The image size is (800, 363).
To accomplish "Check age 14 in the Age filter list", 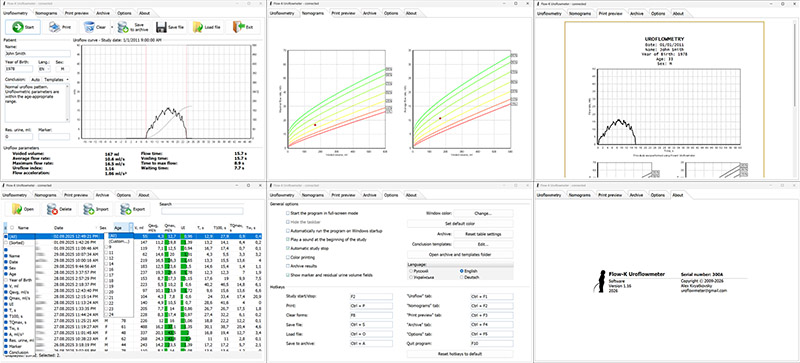I will coord(106,263).
